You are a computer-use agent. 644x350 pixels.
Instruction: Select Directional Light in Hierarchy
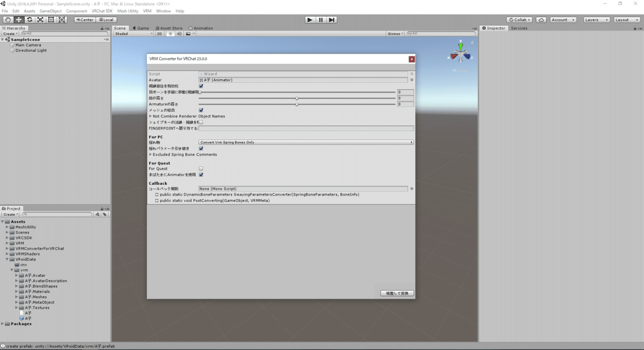(x=28, y=50)
